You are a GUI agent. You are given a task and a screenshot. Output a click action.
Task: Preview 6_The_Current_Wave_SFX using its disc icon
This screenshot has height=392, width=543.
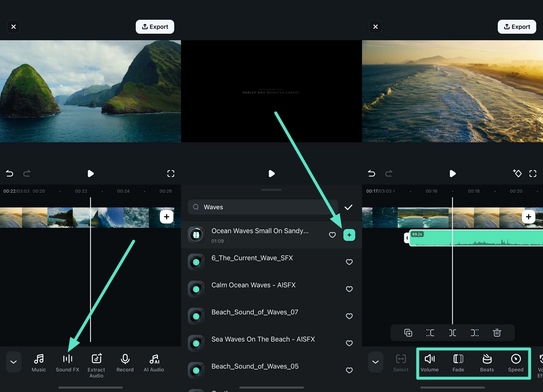pos(196,262)
